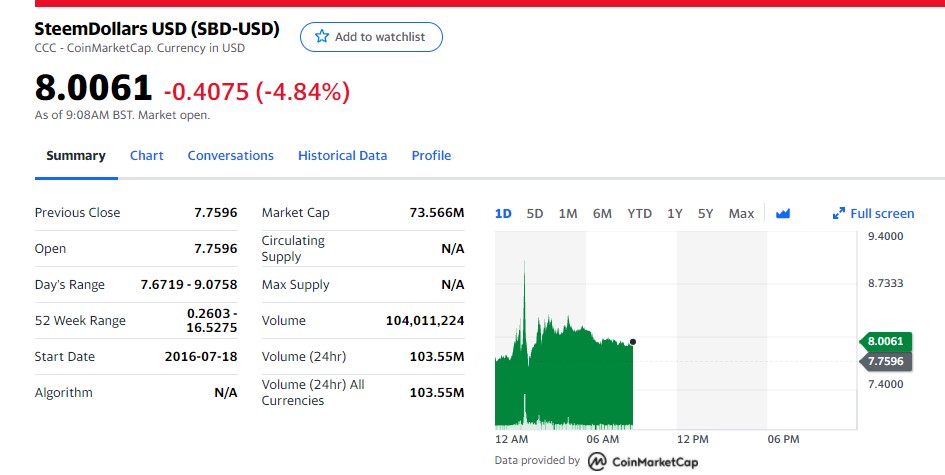Click the green 8.0061 price label
This screenshot has width=945, height=475.
pos(885,341)
